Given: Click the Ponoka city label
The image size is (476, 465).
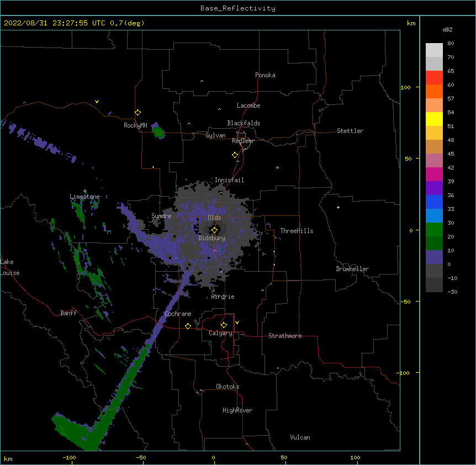Looking at the screenshot, I should [x=265, y=75].
